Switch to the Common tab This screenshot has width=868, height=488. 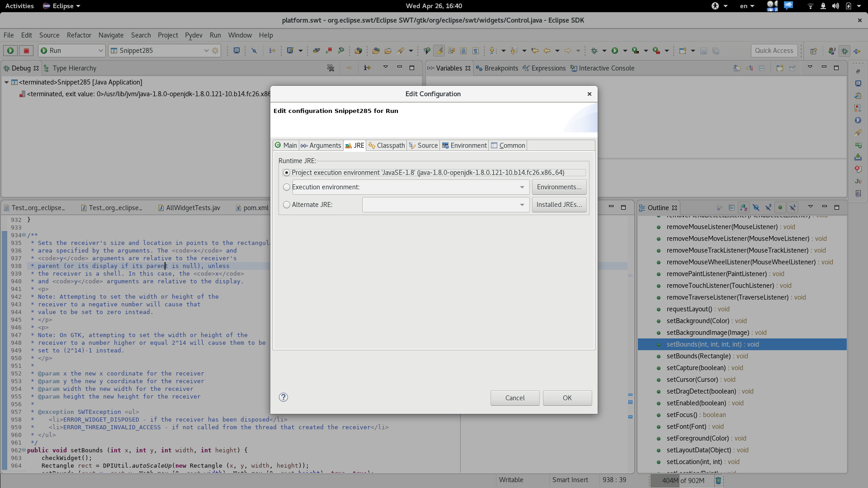coord(508,145)
